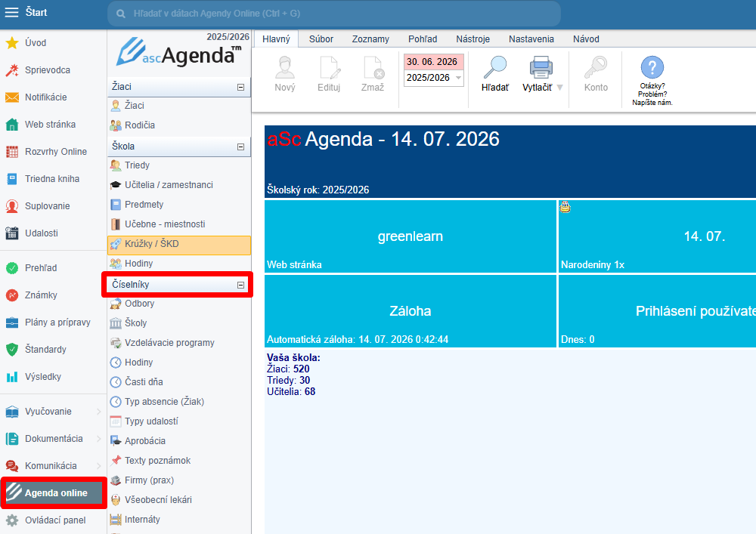The width and height of the screenshot is (756, 534).
Task: Open Triedna kniha icon
Action: pyautogui.click(x=12, y=179)
